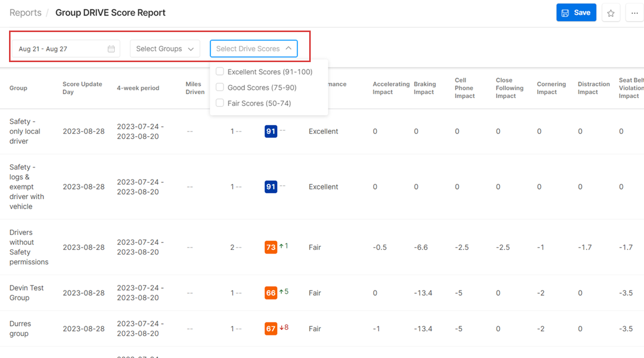Click the calendar icon in date field
Screen dimensions: 644x358
coord(111,49)
